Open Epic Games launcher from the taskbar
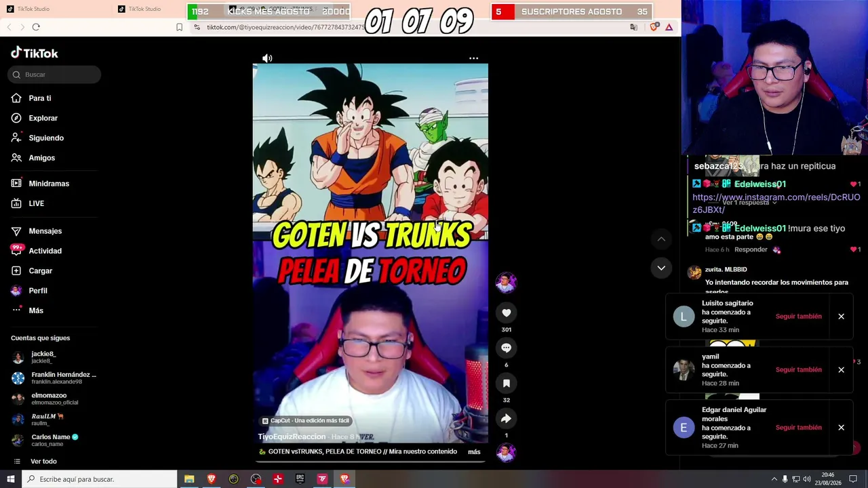The width and height of the screenshot is (868, 488). coord(300,479)
